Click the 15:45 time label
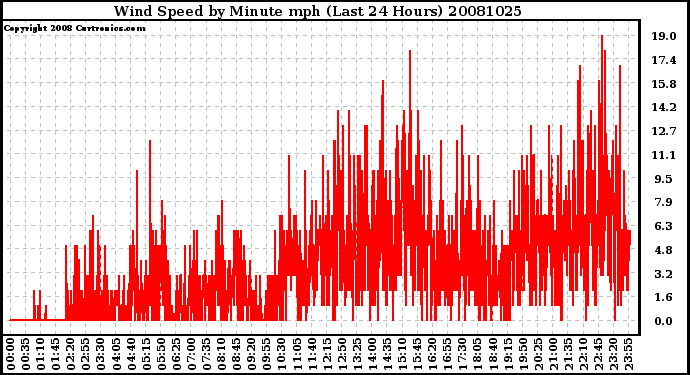The height and width of the screenshot is (375, 690). [x=417, y=354]
